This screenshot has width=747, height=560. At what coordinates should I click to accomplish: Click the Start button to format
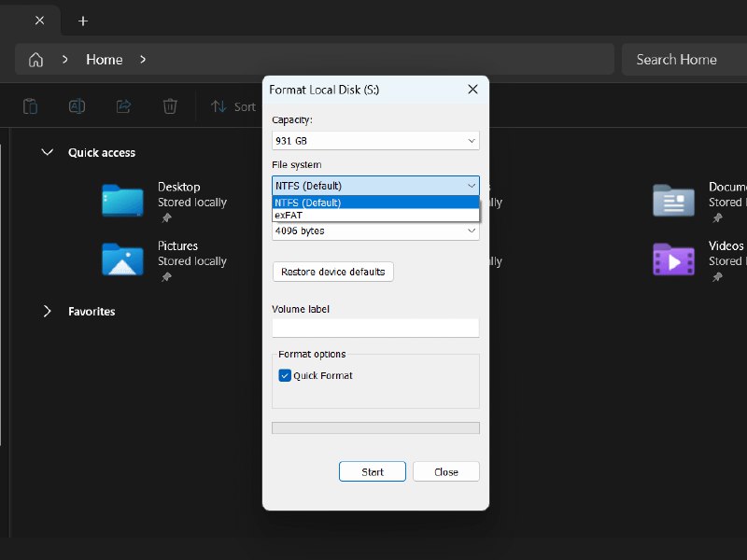point(373,471)
